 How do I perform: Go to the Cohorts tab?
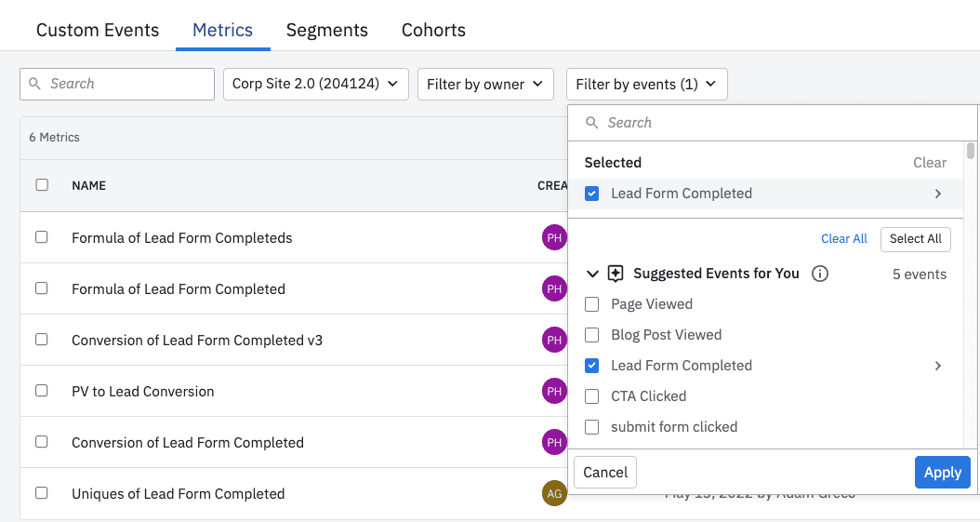click(x=433, y=30)
